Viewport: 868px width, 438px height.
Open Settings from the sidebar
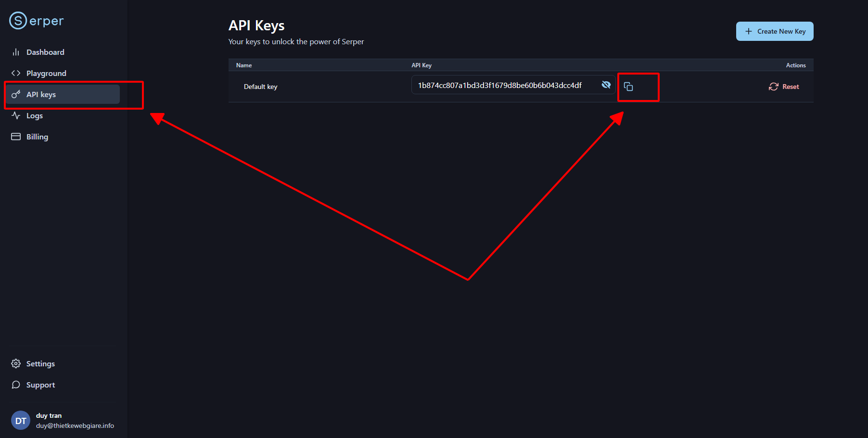coord(40,363)
